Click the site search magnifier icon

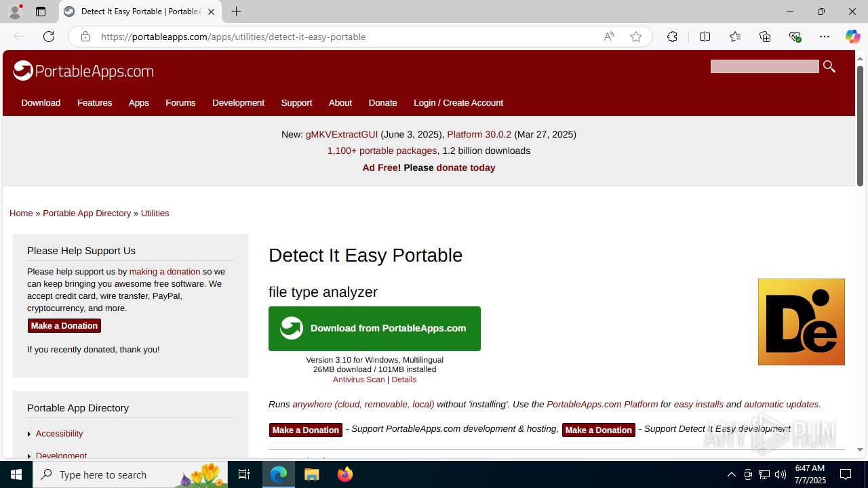point(829,66)
